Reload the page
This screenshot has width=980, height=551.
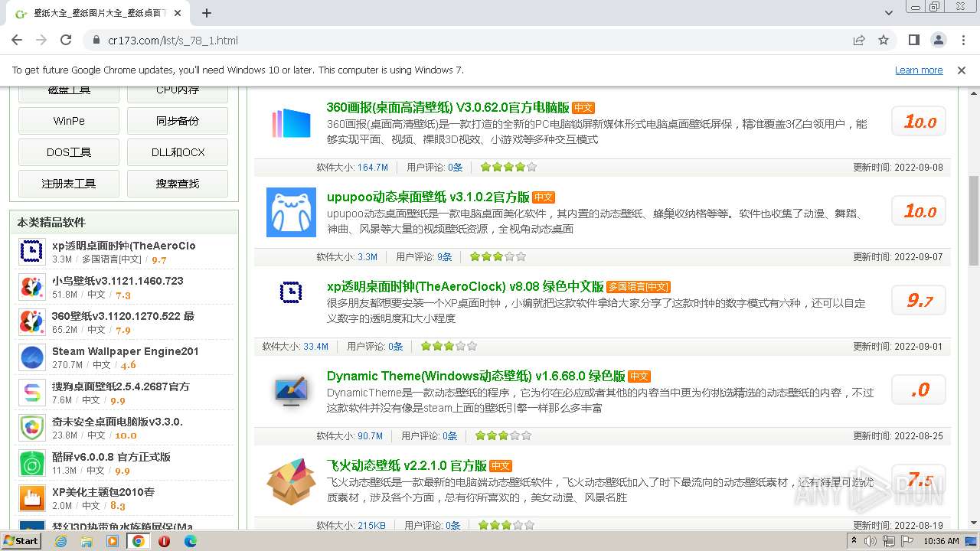[66, 40]
